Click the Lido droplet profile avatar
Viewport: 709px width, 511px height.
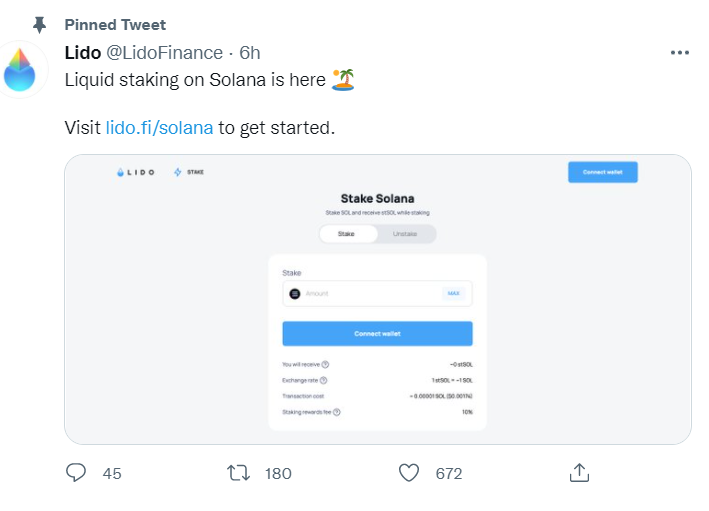click(x=20, y=69)
